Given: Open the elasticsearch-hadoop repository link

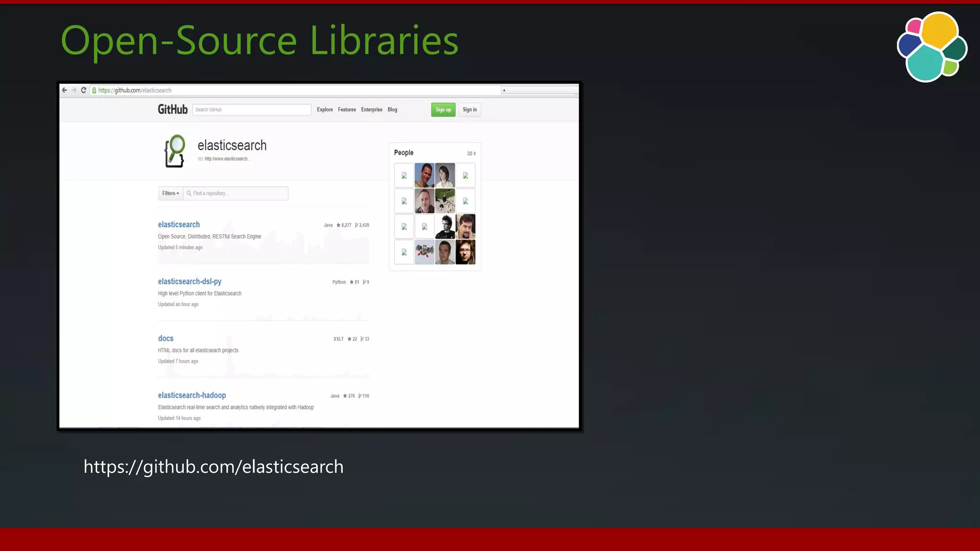Looking at the screenshot, I should pyautogui.click(x=192, y=395).
